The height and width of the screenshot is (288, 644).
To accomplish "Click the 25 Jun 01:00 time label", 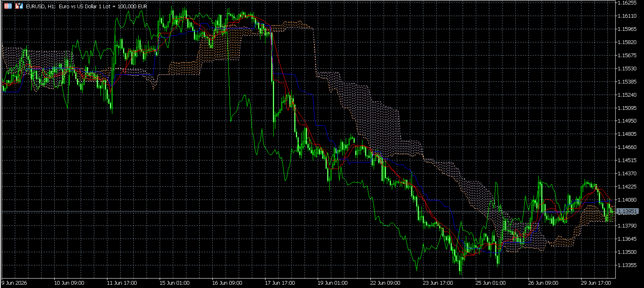I will 491,283.
